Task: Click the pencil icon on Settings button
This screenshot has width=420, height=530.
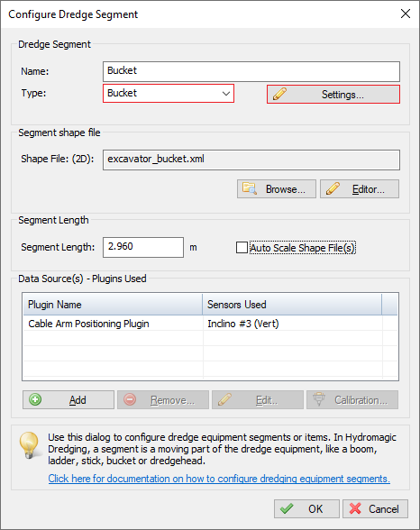Action: (279, 94)
